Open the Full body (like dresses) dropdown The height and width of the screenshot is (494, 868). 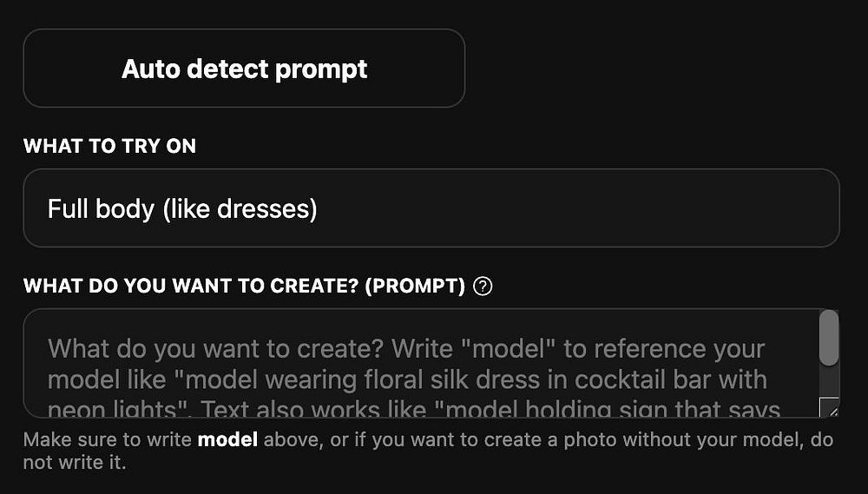(431, 208)
